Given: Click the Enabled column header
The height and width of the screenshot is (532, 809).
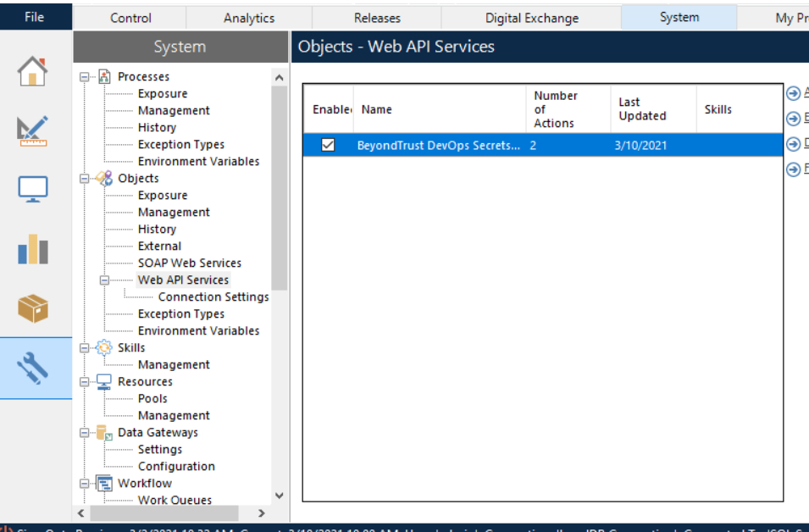Looking at the screenshot, I should (x=329, y=109).
